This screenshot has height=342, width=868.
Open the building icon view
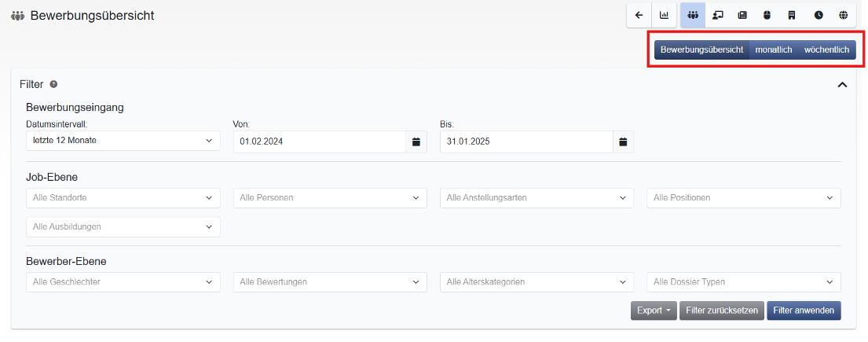tap(792, 16)
